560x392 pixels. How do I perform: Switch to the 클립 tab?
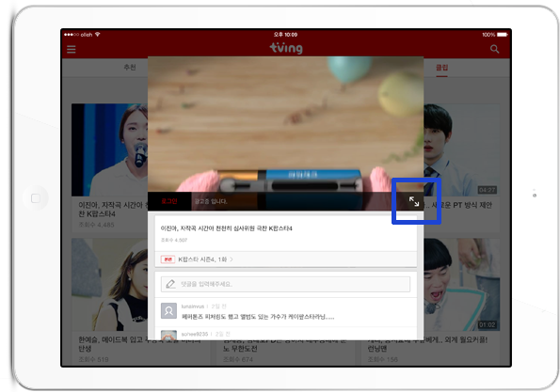coord(441,67)
